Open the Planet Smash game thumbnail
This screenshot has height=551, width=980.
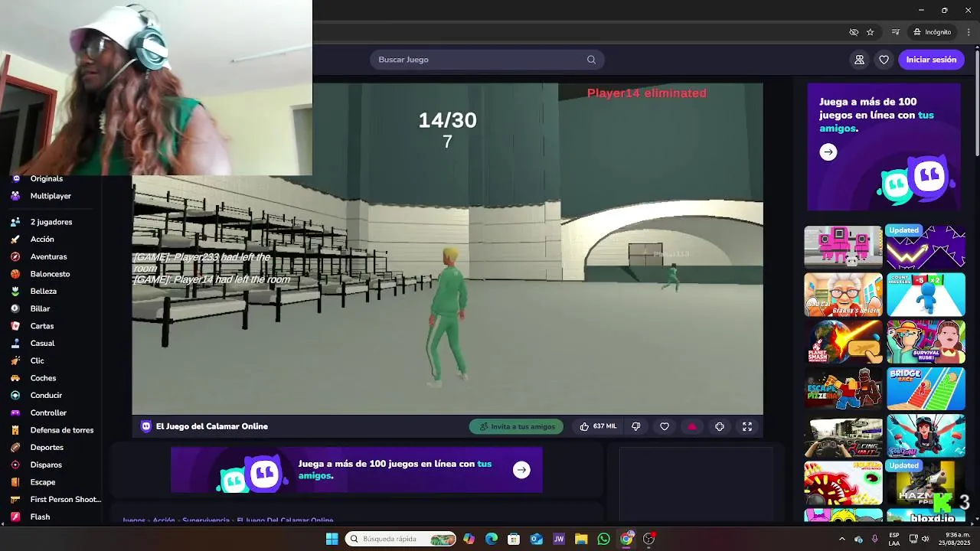(843, 341)
